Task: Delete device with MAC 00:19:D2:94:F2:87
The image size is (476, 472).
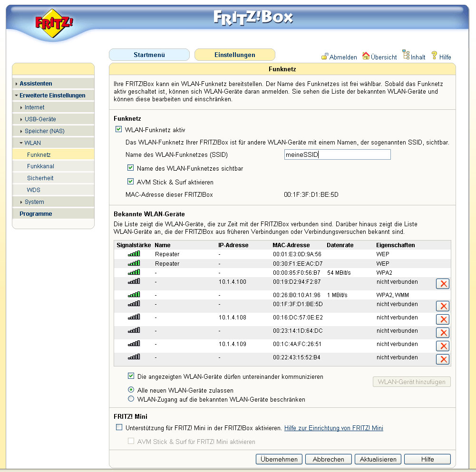Action: tap(443, 284)
